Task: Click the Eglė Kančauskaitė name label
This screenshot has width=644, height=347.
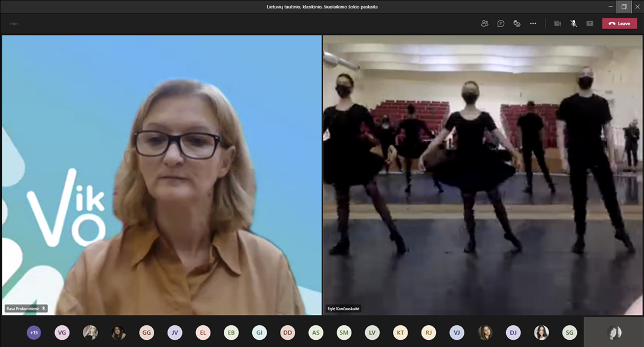Action: pyautogui.click(x=343, y=309)
